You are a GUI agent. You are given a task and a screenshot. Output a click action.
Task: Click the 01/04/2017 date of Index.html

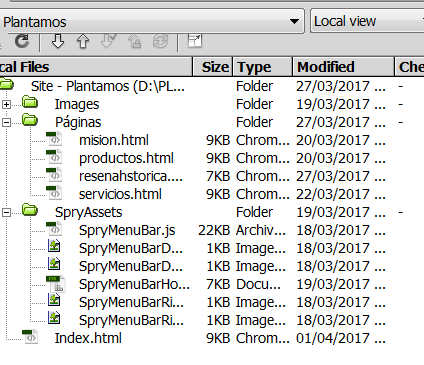(341, 338)
